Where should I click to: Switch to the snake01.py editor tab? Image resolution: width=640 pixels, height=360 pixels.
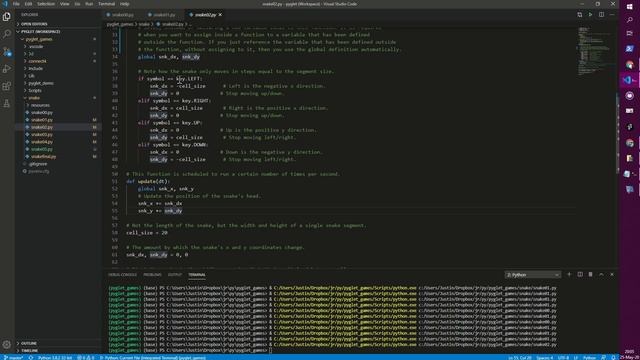pyautogui.click(x=164, y=15)
